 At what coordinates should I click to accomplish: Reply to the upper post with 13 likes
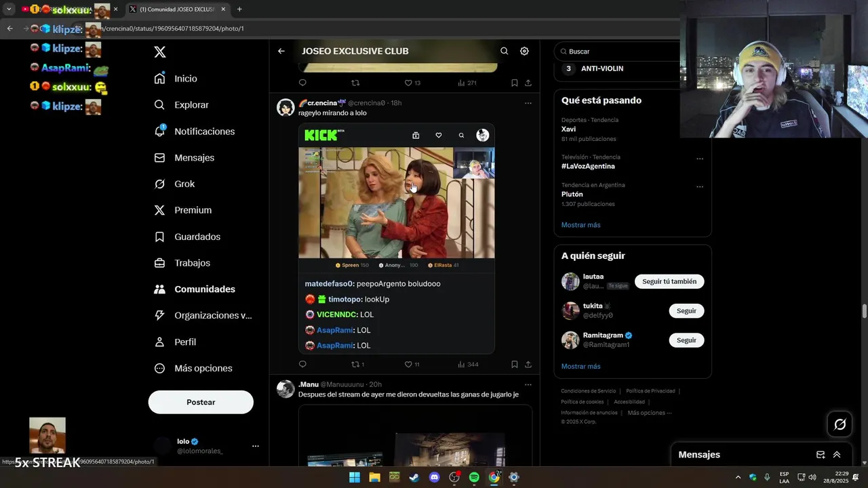pyautogui.click(x=302, y=83)
